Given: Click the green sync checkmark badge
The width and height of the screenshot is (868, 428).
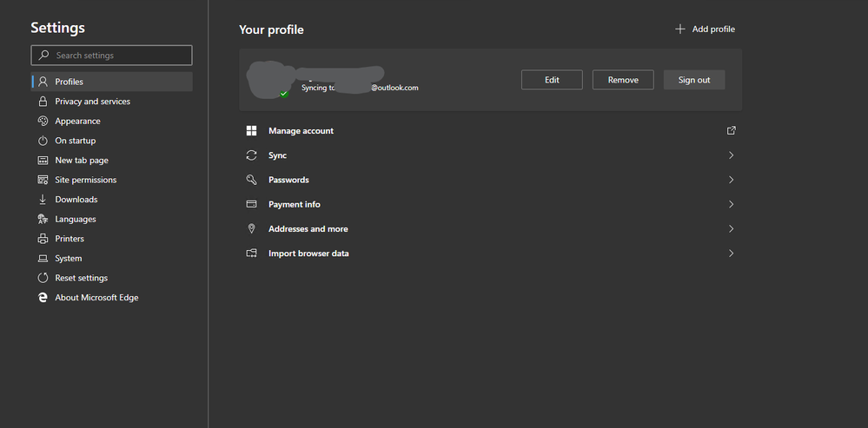Looking at the screenshot, I should point(284,94).
